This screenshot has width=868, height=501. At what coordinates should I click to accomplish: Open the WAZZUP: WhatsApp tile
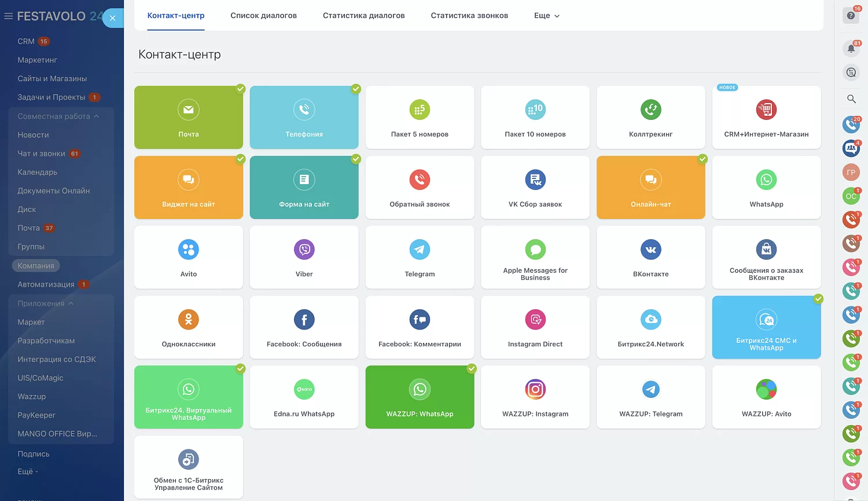tap(420, 397)
